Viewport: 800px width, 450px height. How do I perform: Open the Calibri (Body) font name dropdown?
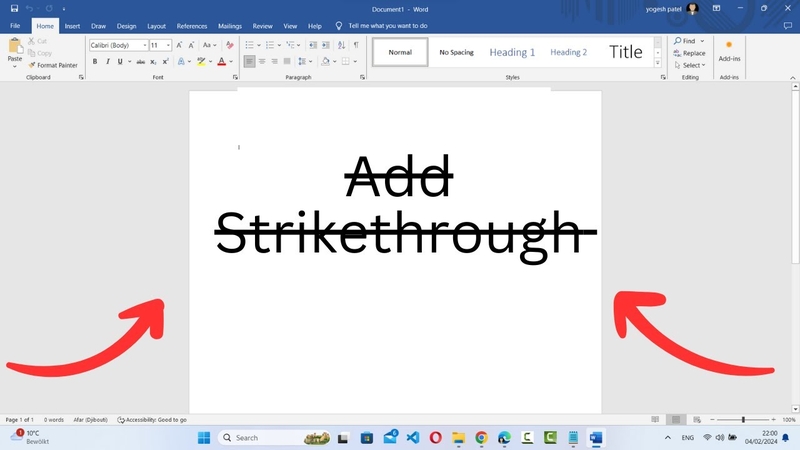(x=119, y=45)
